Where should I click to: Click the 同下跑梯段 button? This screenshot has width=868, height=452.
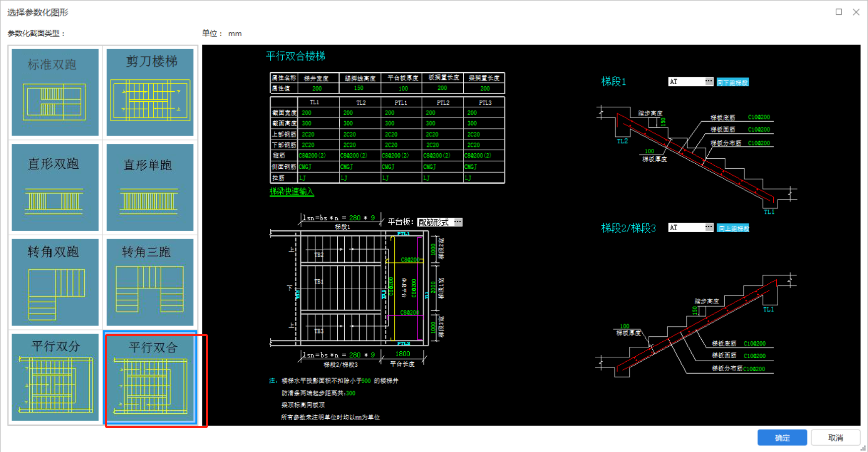733,82
